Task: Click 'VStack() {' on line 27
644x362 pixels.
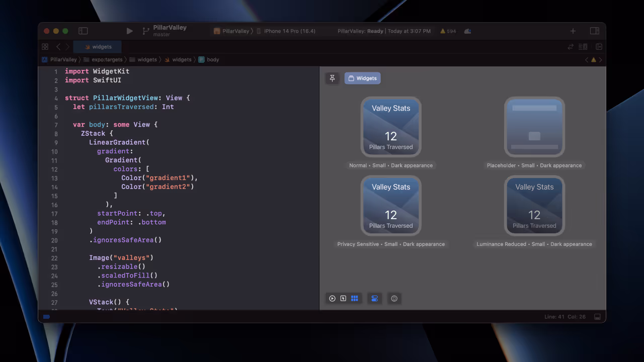Action: 109,302
